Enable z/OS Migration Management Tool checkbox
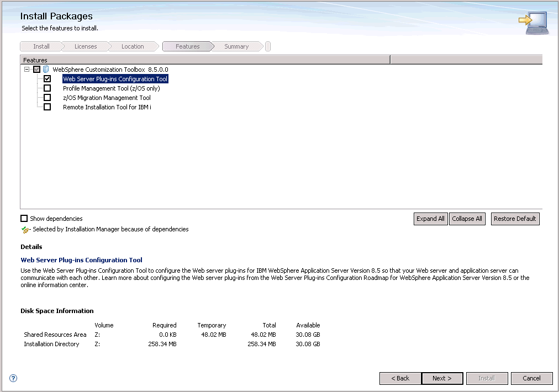Image resolution: width=559 pixels, height=392 pixels. pyautogui.click(x=47, y=97)
